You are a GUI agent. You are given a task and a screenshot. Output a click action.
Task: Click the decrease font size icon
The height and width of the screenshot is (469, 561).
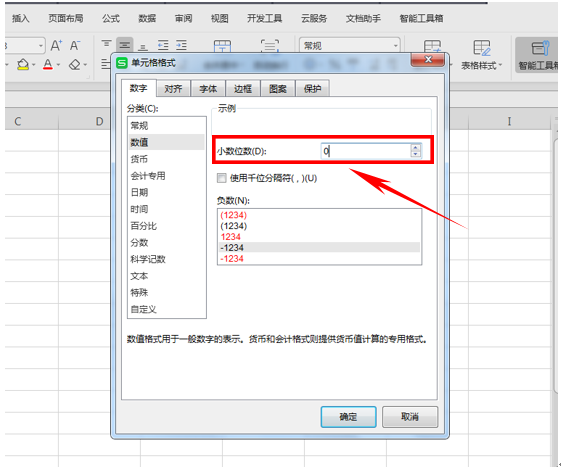75,46
